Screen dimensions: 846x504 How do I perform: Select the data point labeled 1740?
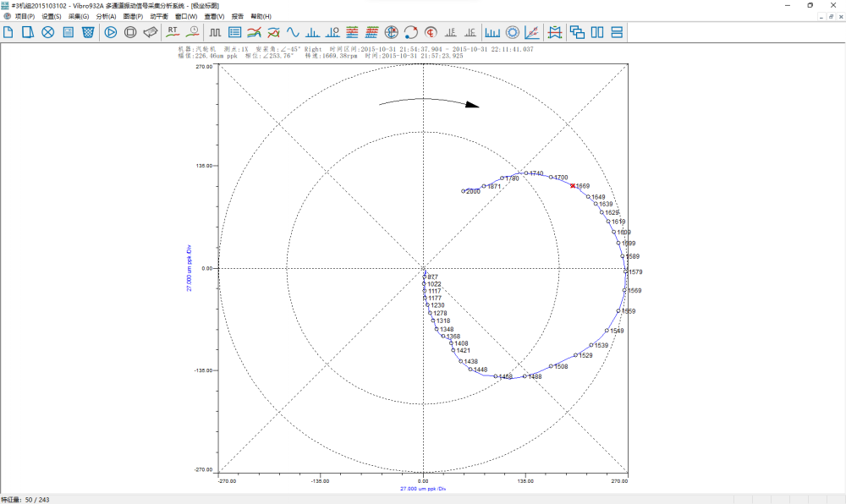pyautogui.click(x=526, y=173)
